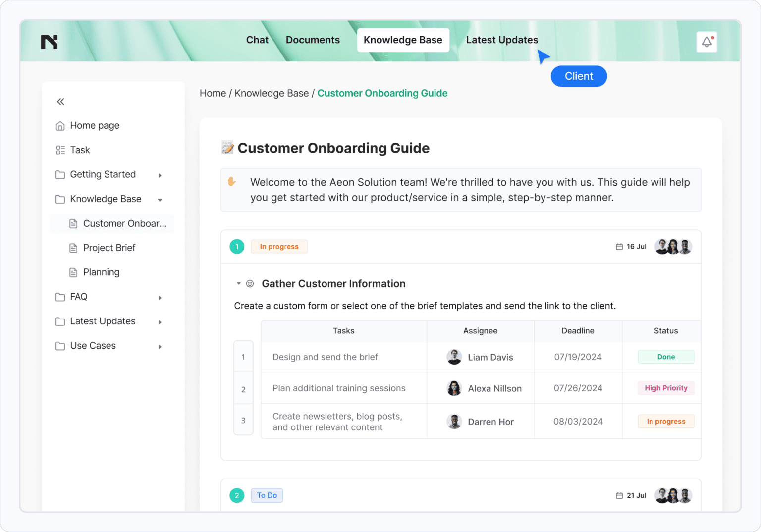This screenshot has height=532, width=761.
Task: Click the app logo in top-left corner
Action: click(49, 41)
